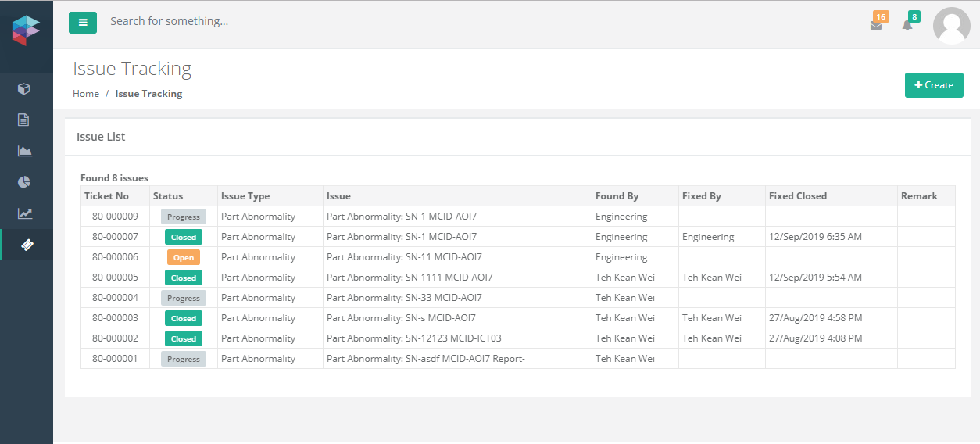Click the Open status badge on 80-000006

coord(184,257)
